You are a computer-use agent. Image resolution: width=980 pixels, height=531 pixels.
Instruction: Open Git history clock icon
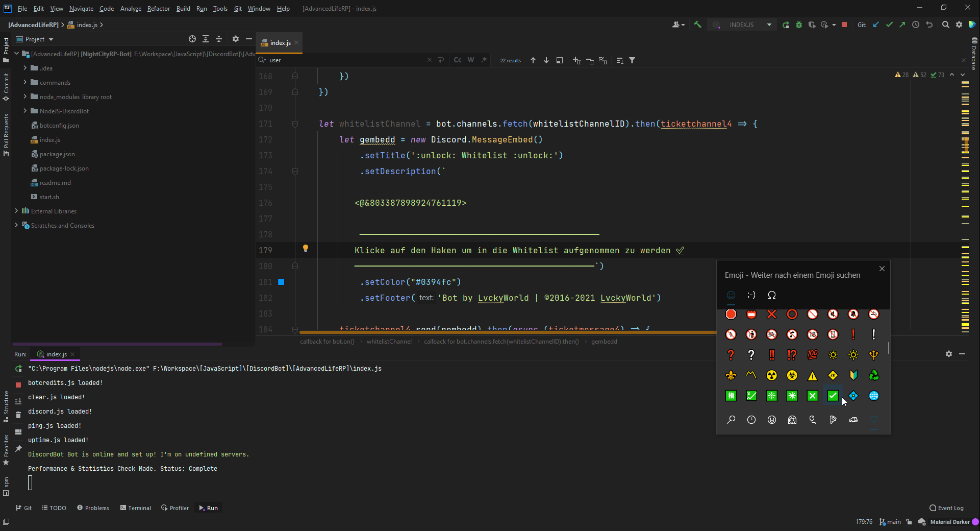[x=916, y=25]
